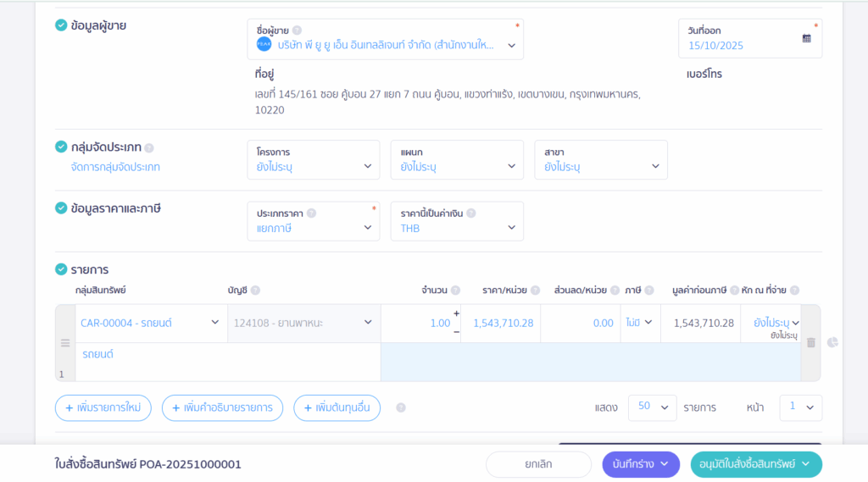868x482 pixels.
Task: Decrease quantity with the minus stepper
Action: pyautogui.click(x=456, y=331)
